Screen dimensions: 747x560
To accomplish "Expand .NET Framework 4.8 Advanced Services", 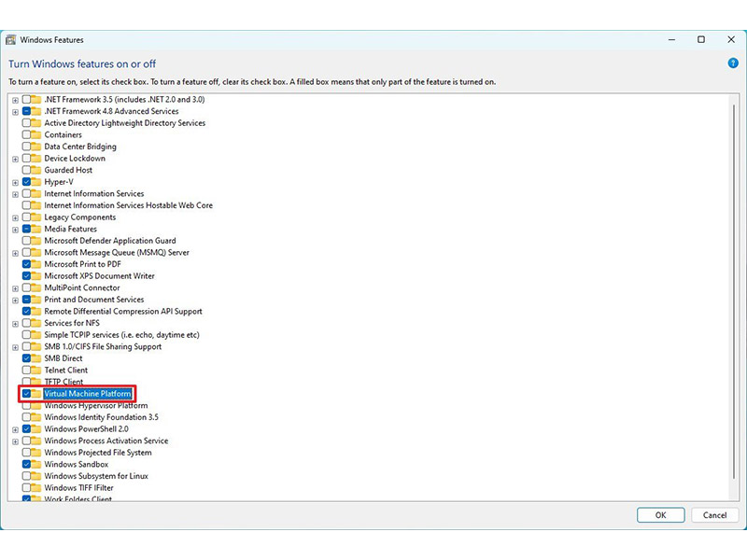I will tap(15, 112).
